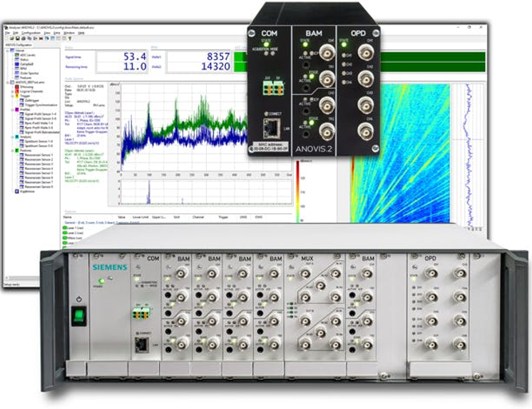532x409 pixels.
Task: Click the print toolbar icon
Action: [23, 39]
